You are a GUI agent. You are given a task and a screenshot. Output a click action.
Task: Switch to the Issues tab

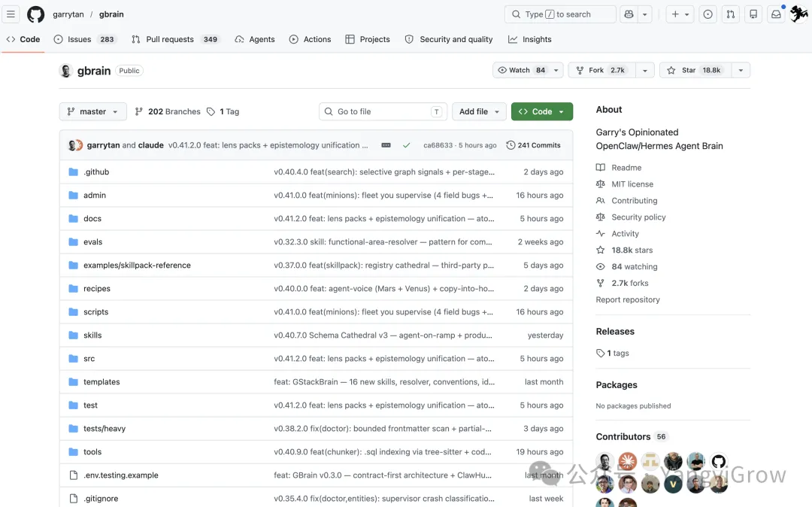pos(86,39)
